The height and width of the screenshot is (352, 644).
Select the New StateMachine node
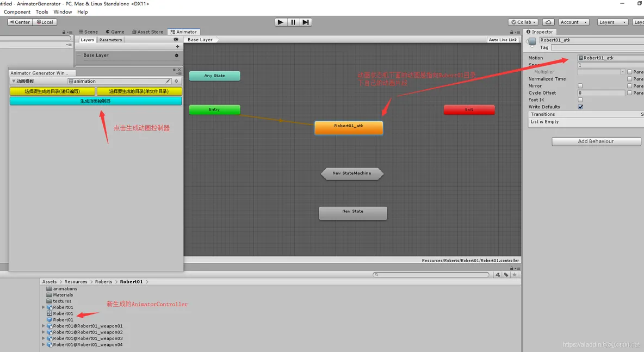(x=352, y=174)
